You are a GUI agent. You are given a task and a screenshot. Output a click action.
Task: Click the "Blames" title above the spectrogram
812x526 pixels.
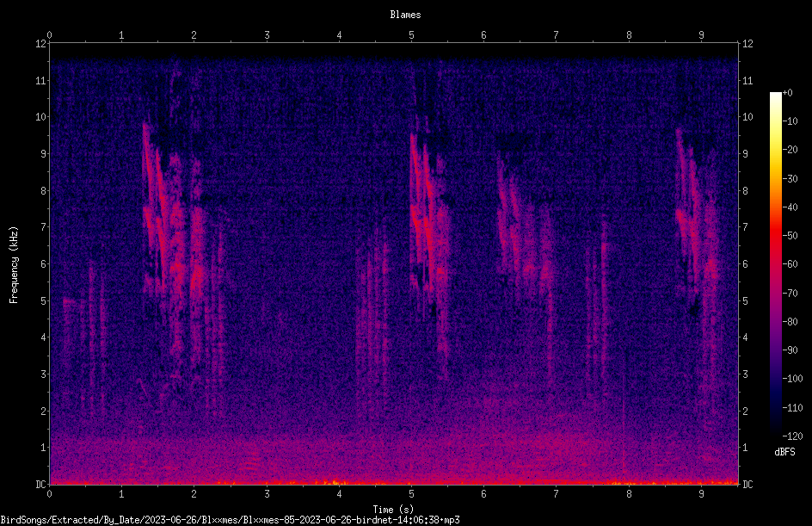point(405,15)
